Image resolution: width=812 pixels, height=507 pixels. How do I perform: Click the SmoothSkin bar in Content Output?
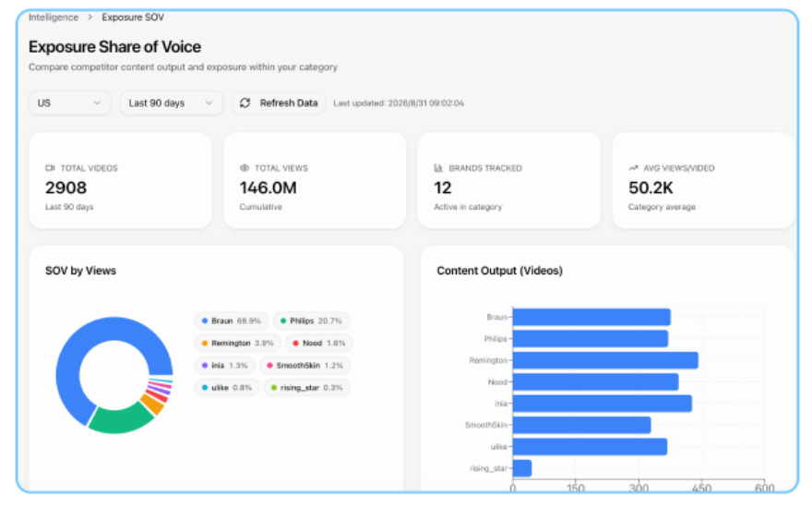pyautogui.click(x=581, y=425)
